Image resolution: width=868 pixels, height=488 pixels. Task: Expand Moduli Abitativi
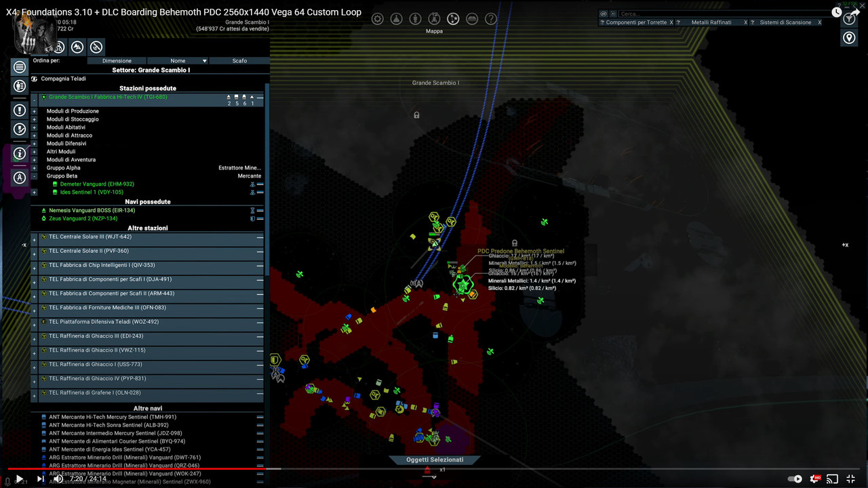click(35, 127)
